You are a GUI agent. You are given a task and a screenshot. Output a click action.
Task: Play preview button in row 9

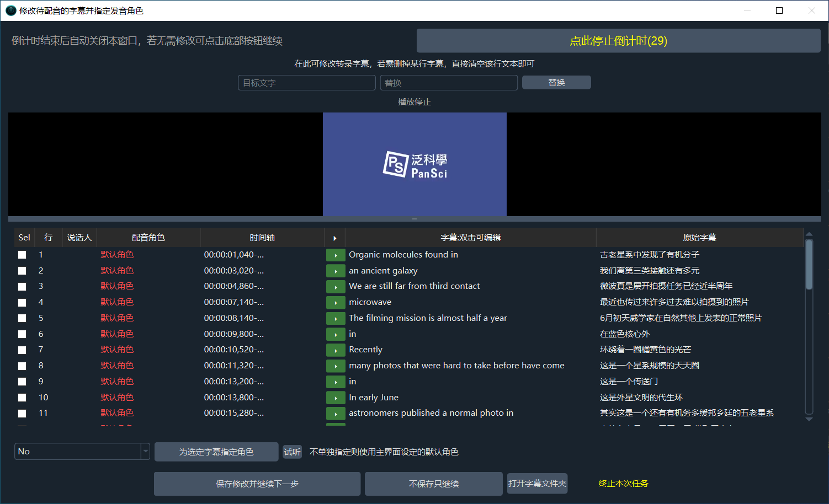pos(336,382)
